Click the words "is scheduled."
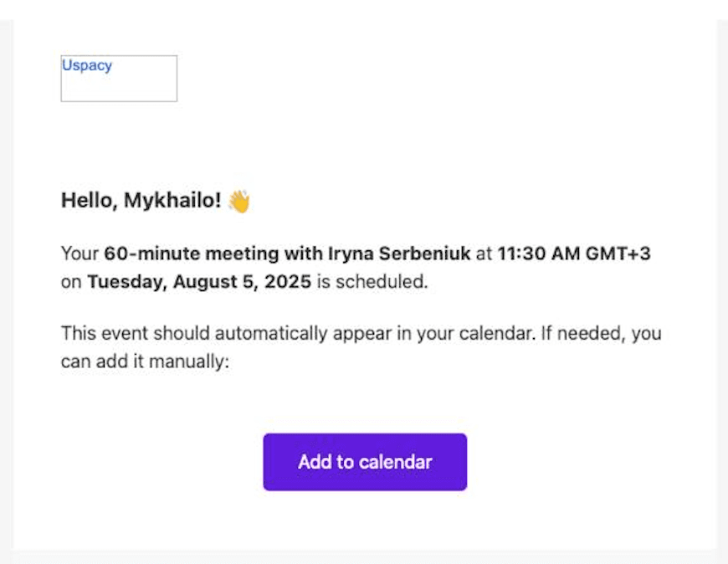 point(372,282)
